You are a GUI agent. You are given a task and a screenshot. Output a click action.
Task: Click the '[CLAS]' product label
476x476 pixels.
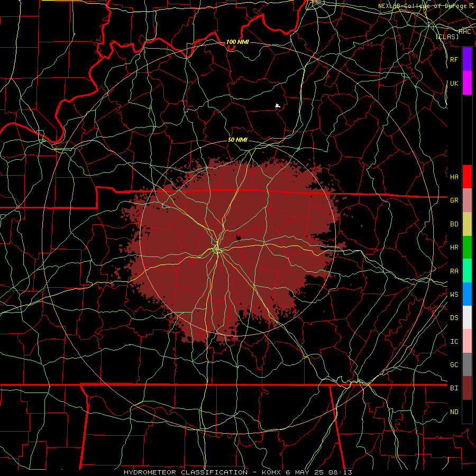pos(447,36)
